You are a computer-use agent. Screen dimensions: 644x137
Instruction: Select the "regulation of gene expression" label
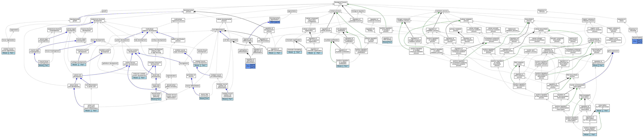click(598, 62)
